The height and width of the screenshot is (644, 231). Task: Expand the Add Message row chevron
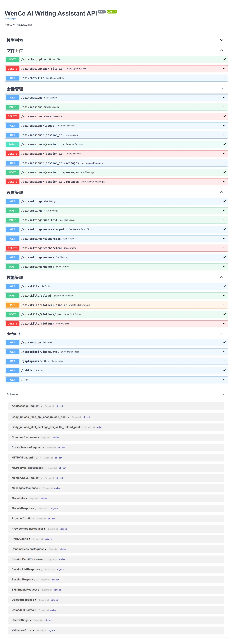tap(224, 172)
